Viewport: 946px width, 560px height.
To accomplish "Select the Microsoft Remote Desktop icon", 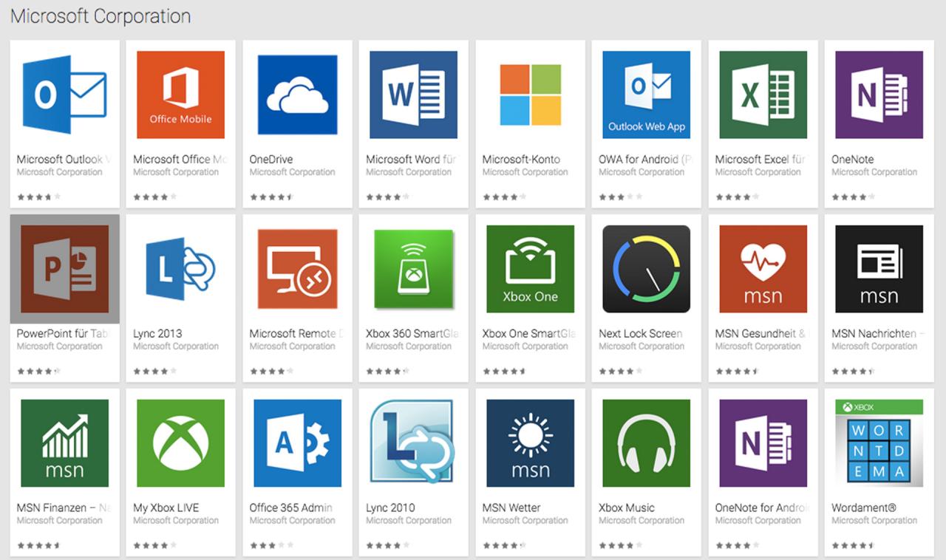I will pyautogui.click(x=297, y=269).
